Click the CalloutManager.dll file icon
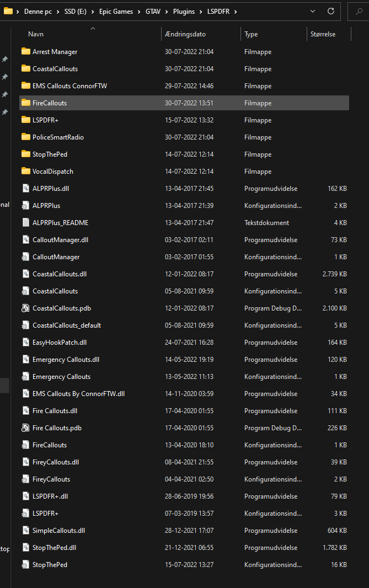This screenshot has width=369, height=588. point(25,239)
